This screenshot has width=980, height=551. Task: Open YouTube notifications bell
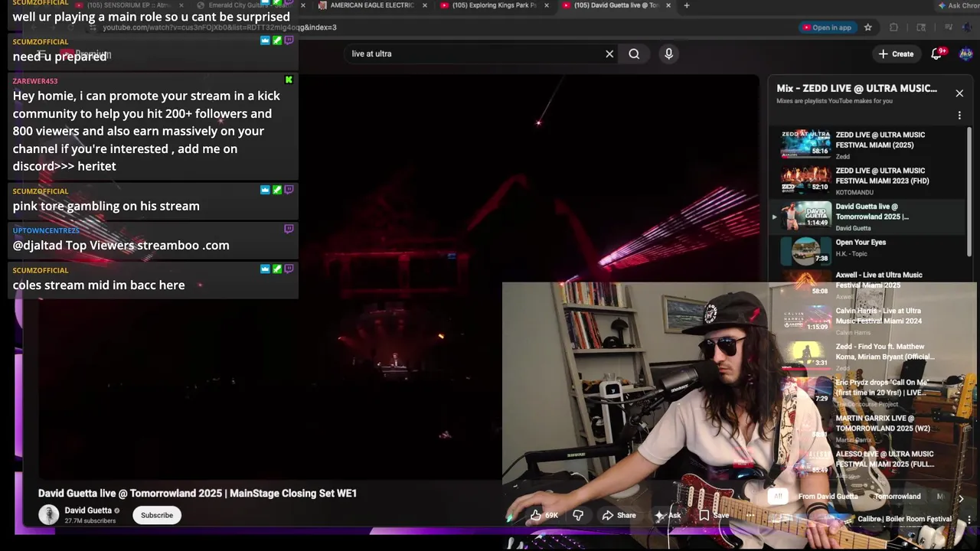click(x=936, y=54)
